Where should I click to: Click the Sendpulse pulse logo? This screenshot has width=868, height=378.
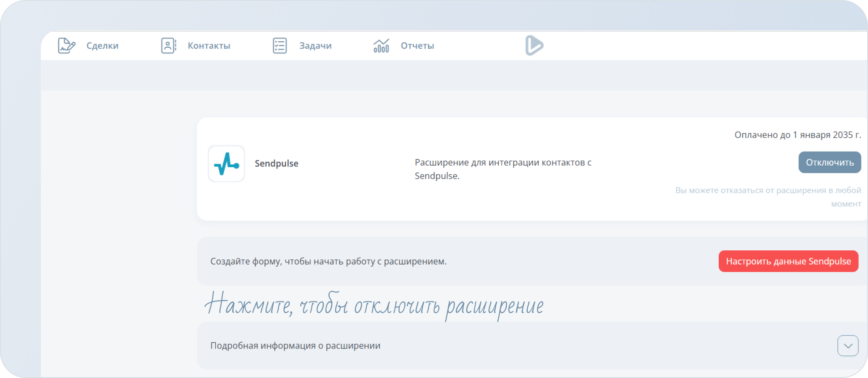[x=227, y=164]
